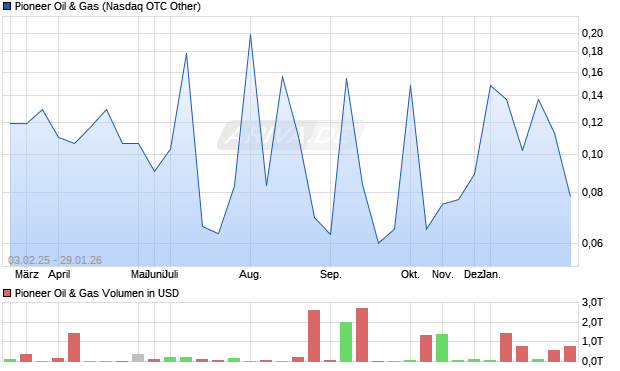Click the 'Pioneer Oil & Gas Volumen in USD' label

[97, 293]
